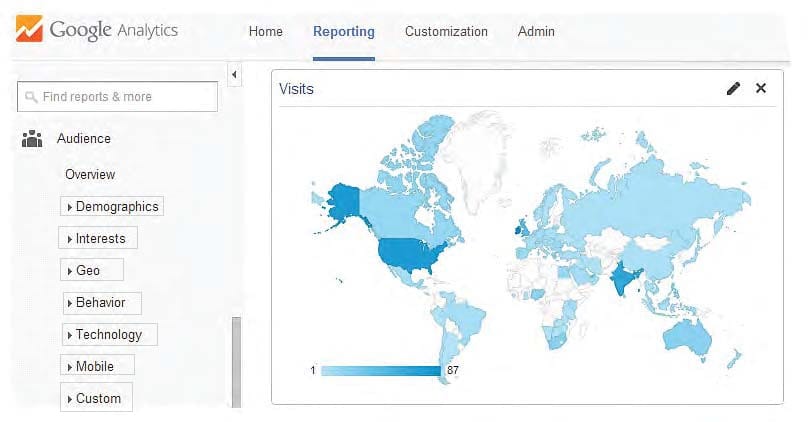808x422 pixels.
Task: Close the Visits widget
Action: (761, 88)
